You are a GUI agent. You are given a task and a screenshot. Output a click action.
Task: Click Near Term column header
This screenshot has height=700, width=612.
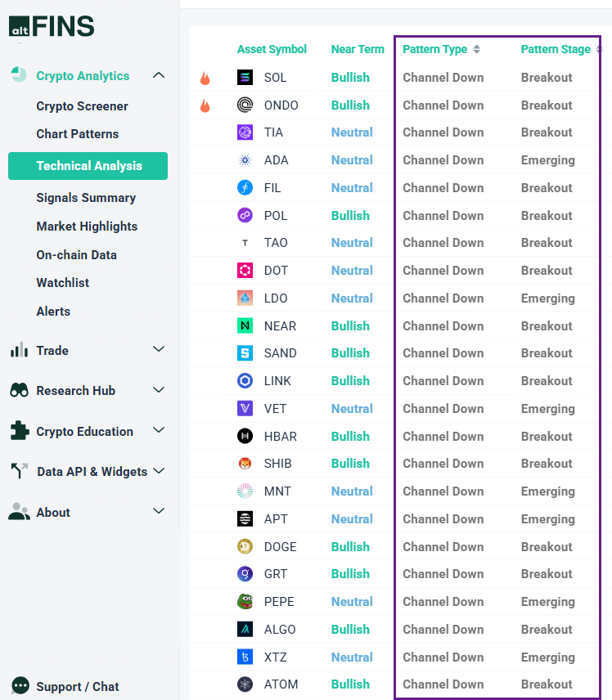[358, 49]
